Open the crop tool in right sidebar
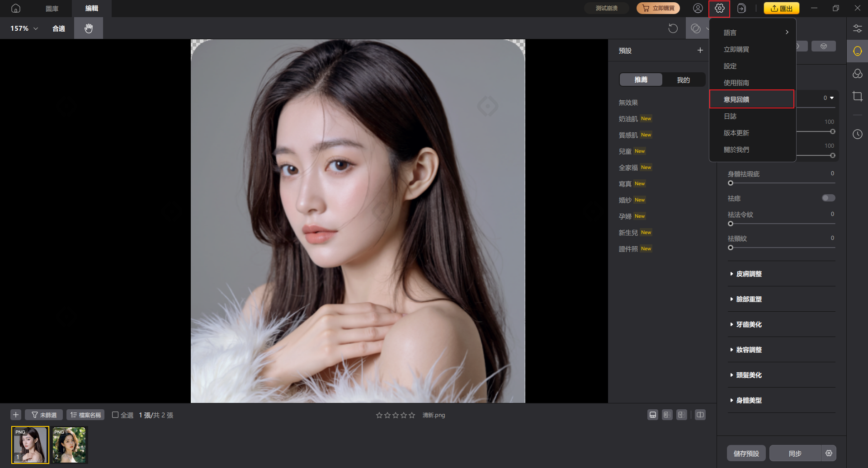 (857, 96)
